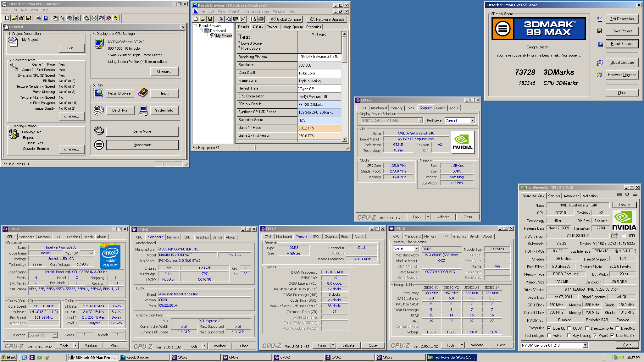Click Edit Description button in Overall Score dialog
The height and width of the screenshot is (362, 644).
pyautogui.click(x=622, y=19)
